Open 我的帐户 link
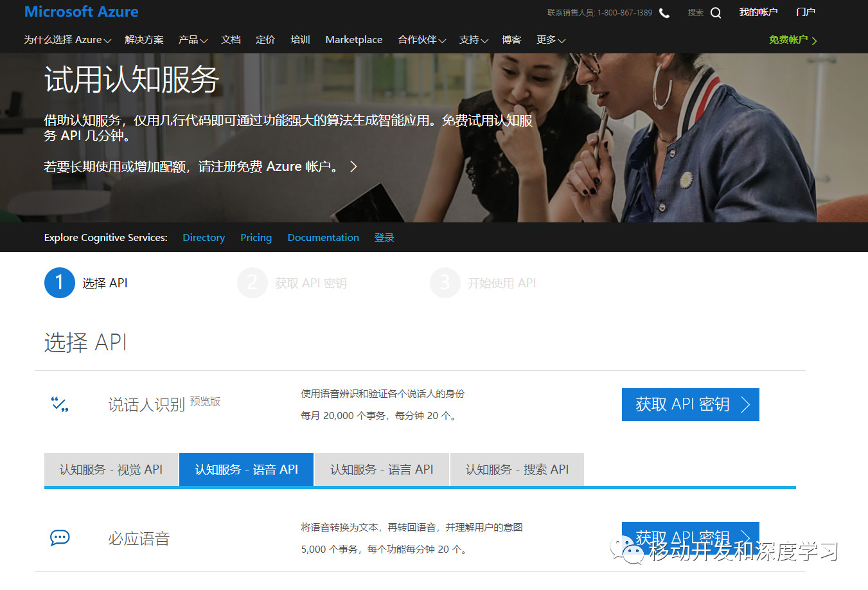Screen dimensions: 868x590 [758, 12]
